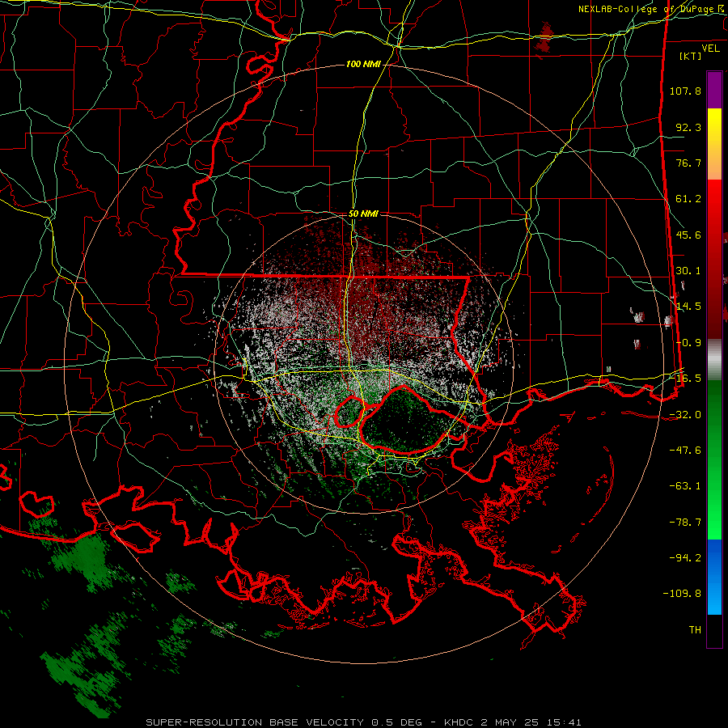This screenshot has height=728, width=728.
Task: Pick the purple segment of velocity color bar
Action: pos(714,90)
